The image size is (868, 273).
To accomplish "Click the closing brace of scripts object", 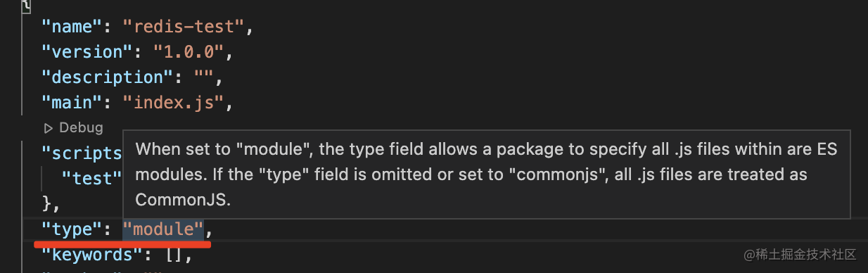I will pyautogui.click(x=47, y=203).
